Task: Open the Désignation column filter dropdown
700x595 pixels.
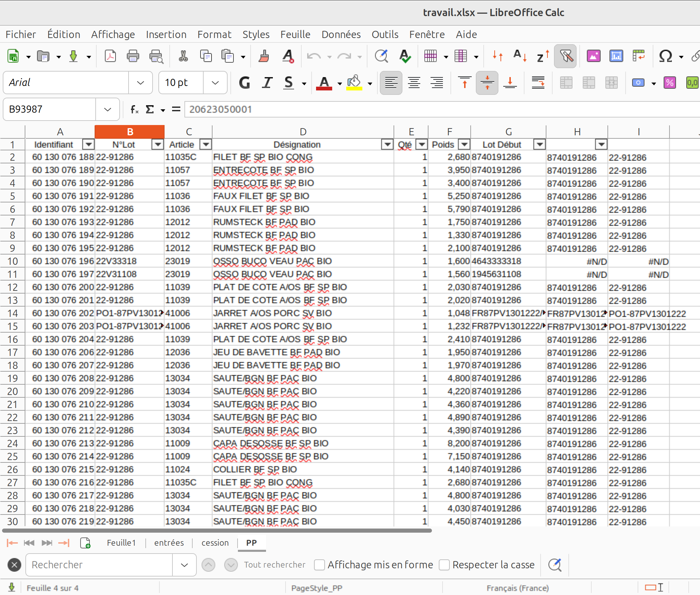Action: tap(387, 145)
